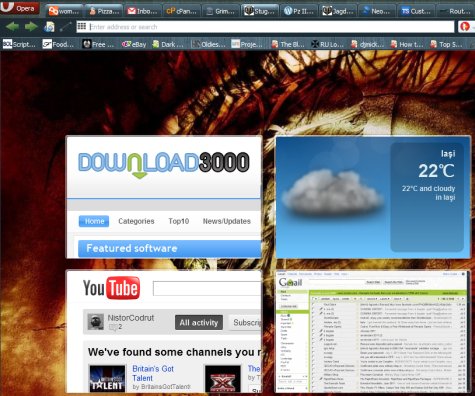
Task: Open the 'Free ...' bookmark
Action: (98, 44)
